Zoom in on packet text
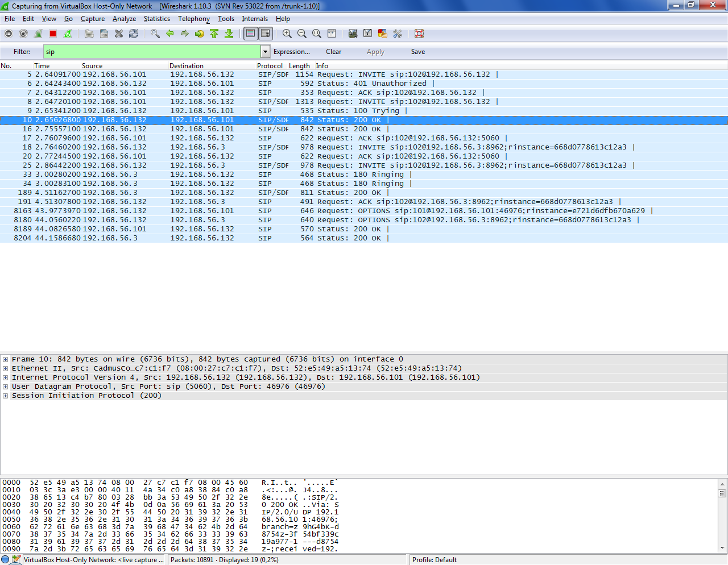728x565 pixels. [x=287, y=34]
